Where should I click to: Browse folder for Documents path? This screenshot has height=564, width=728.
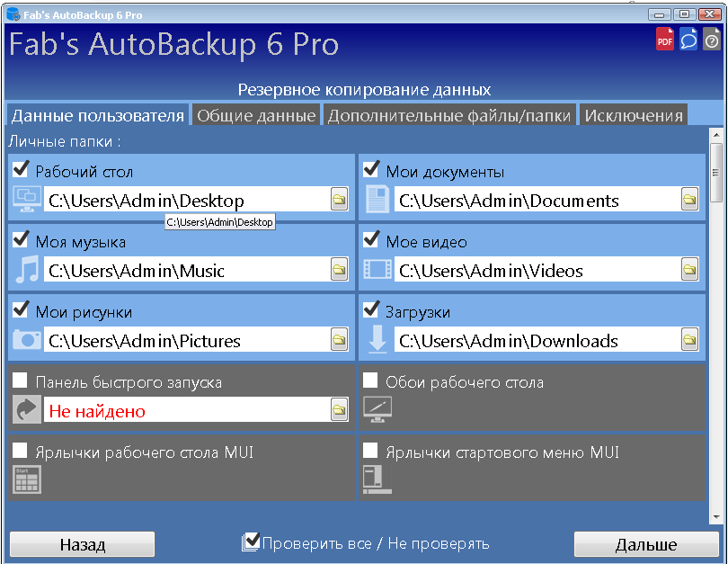pos(690,200)
